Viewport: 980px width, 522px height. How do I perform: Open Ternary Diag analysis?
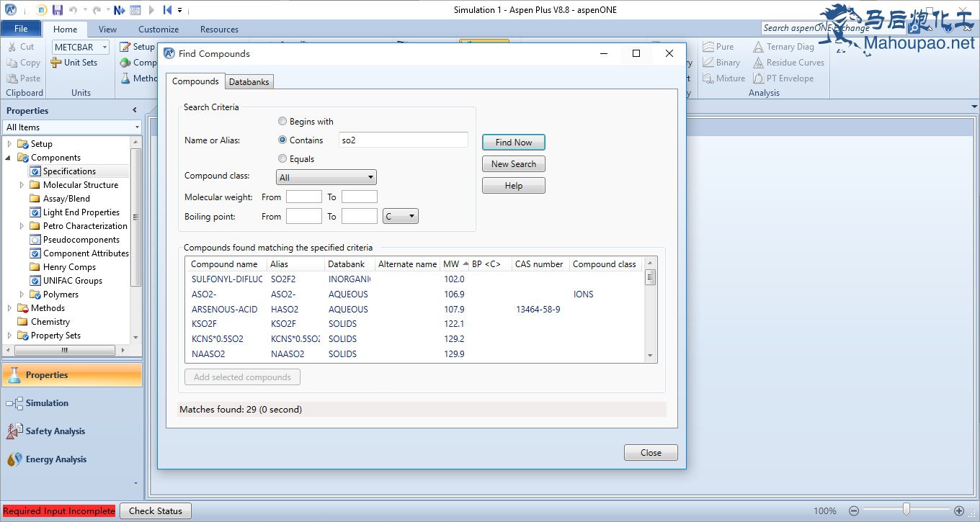783,47
